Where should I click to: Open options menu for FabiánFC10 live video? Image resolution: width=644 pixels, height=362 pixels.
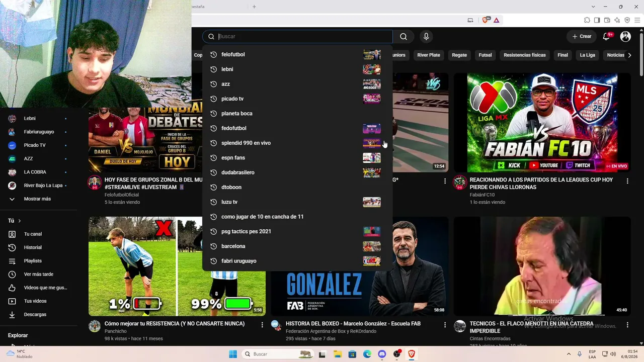coord(627,180)
